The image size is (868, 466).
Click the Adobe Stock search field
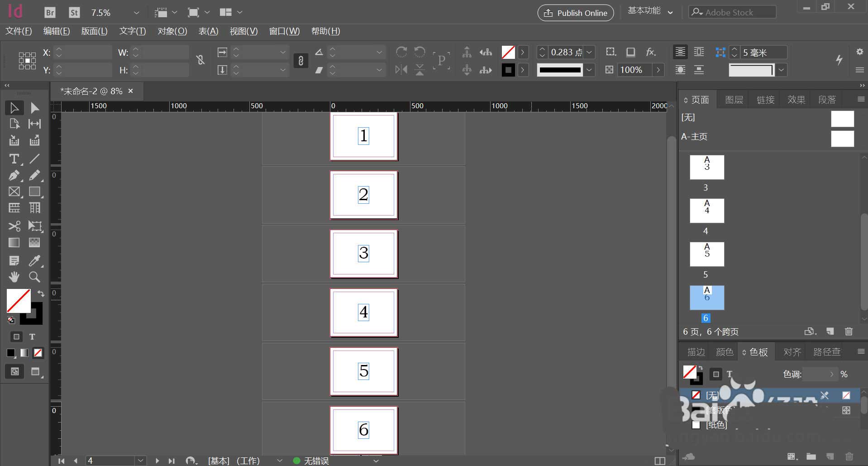[732, 12]
